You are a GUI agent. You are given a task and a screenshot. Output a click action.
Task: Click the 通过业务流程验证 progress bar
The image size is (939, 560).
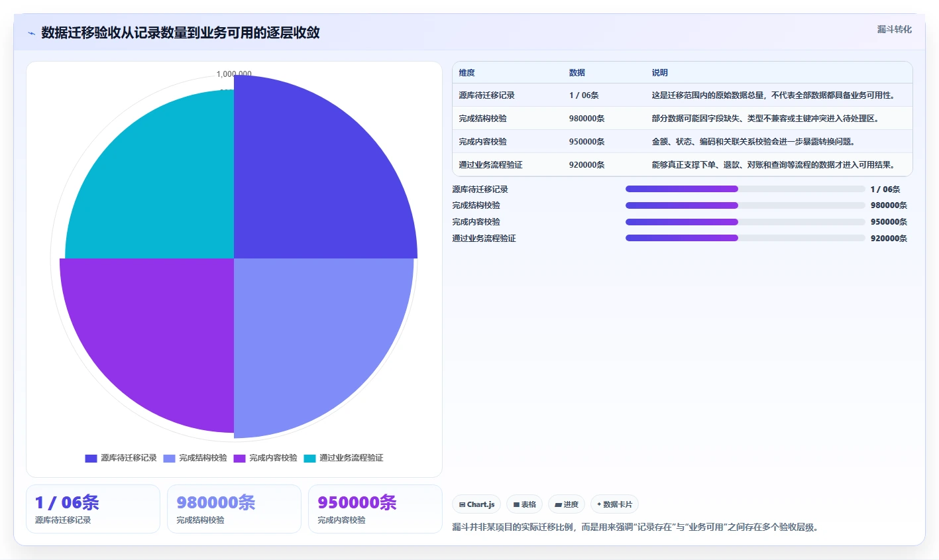pyautogui.click(x=746, y=238)
